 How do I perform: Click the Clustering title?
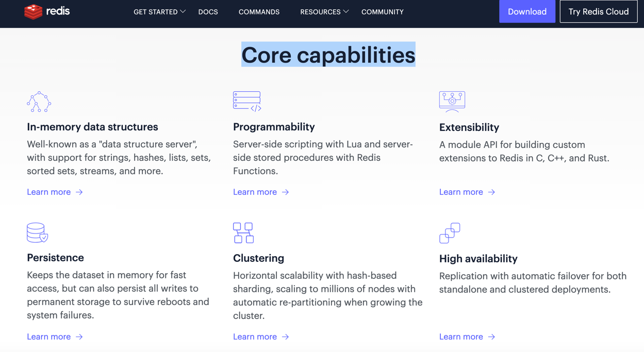[258, 258]
